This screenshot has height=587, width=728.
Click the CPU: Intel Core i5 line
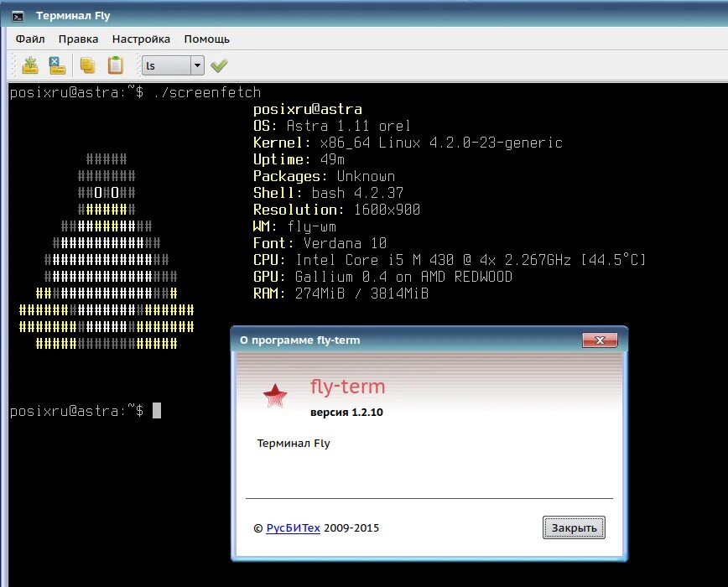450,259
